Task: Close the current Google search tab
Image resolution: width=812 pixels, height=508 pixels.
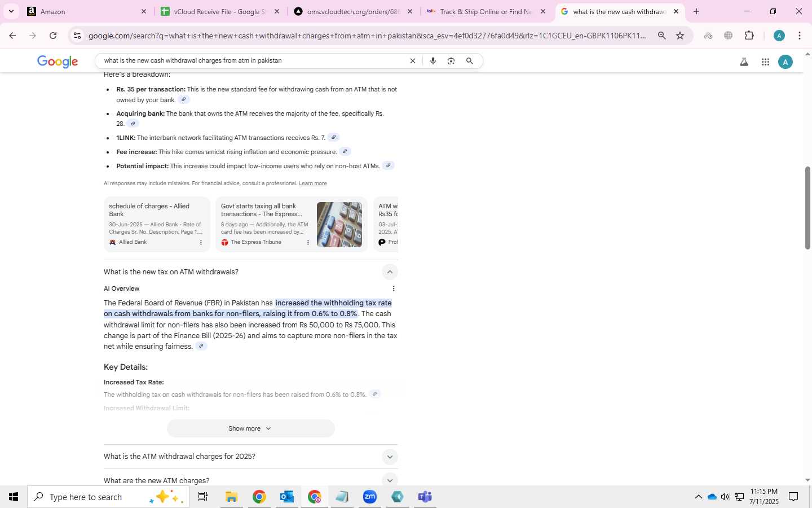Action: click(x=676, y=11)
